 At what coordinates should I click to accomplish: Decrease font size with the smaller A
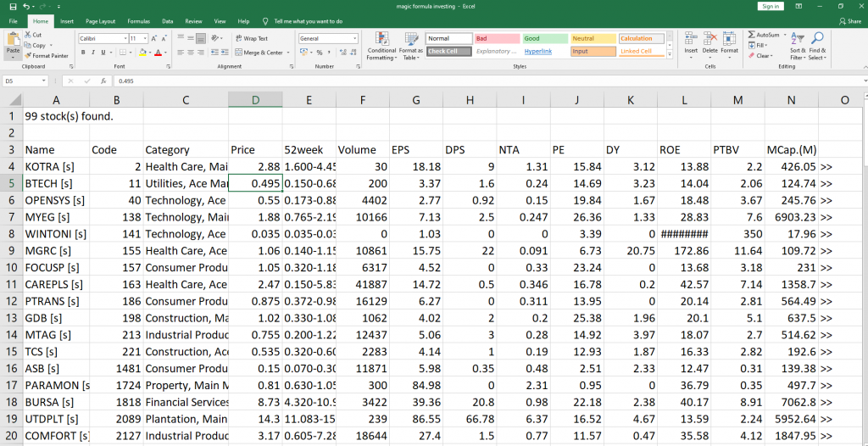164,39
